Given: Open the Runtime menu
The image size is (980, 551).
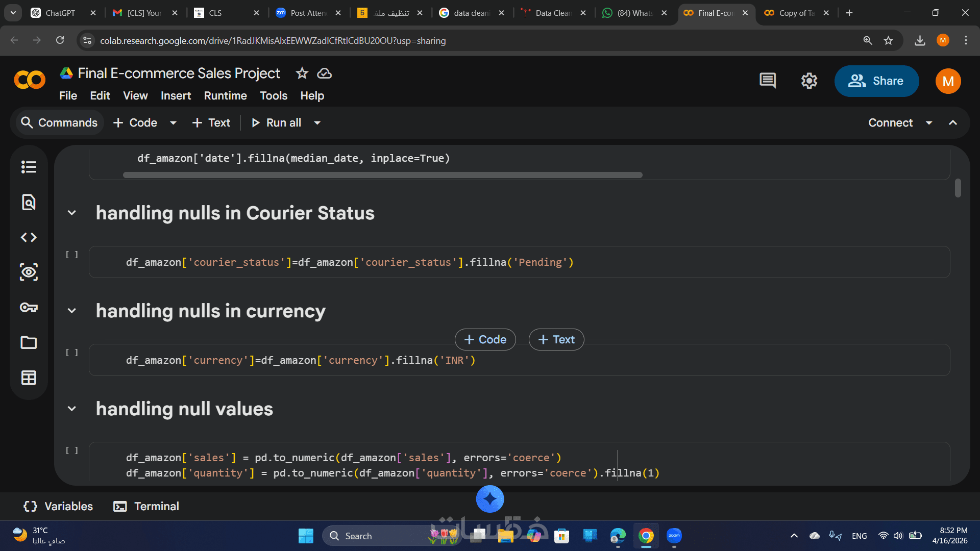Looking at the screenshot, I should 225,96.
